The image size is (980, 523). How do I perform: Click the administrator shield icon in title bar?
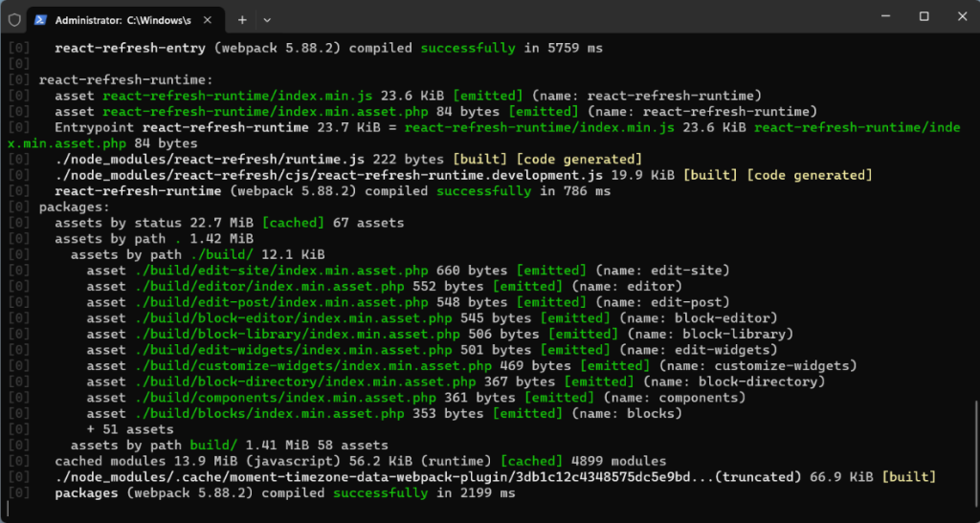[x=14, y=18]
